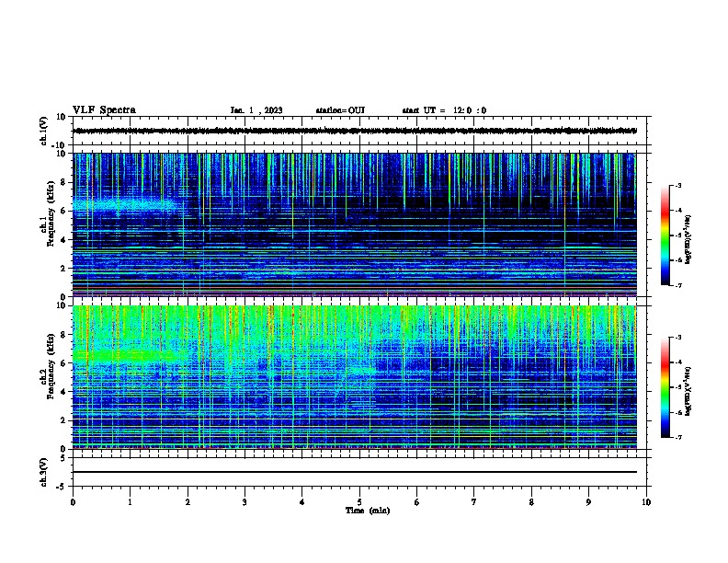Click the flat ch.3 voltage trace line
The width and height of the screenshot is (728, 563).
[355, 472]
